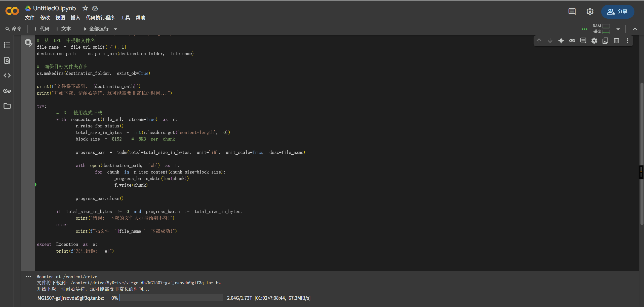Delete the current cell
This screenshot has height=307, width=644.
[616, 41]
